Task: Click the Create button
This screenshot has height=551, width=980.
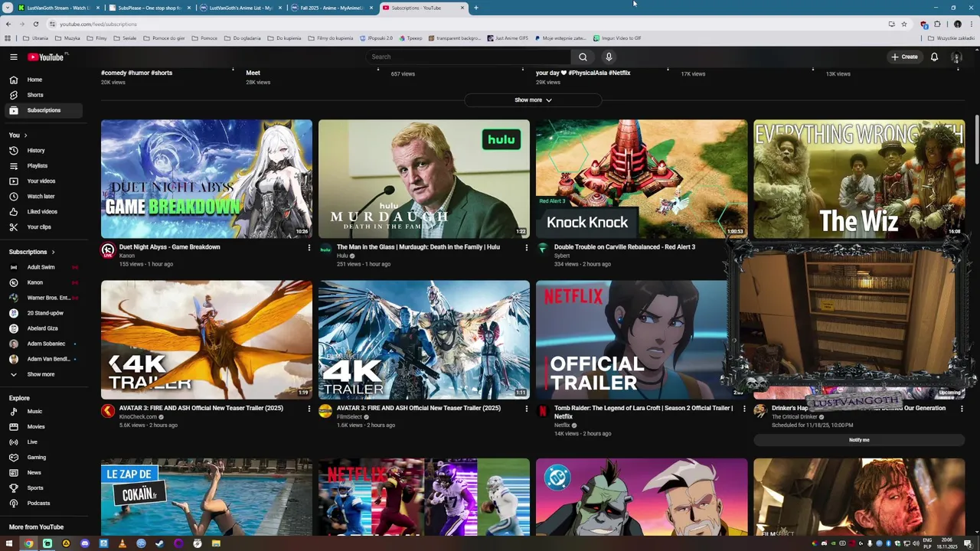Action: pyautogui.click(x=904, y=57)
